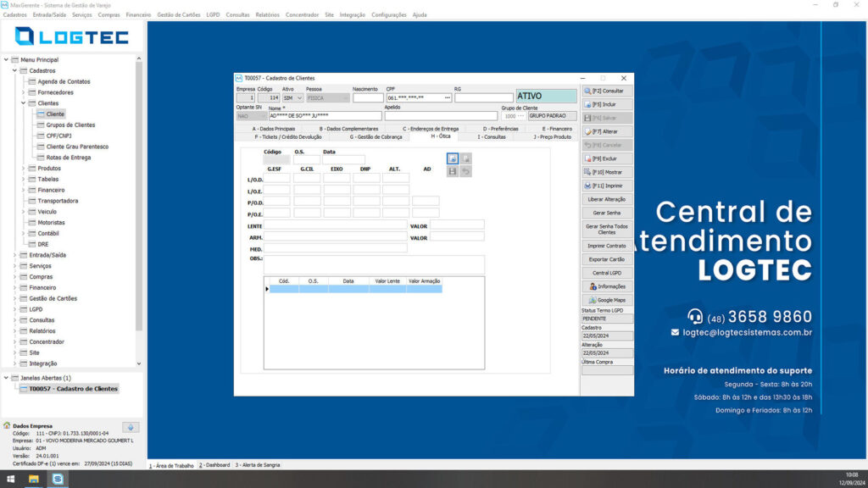Click the [F5] Incluir button
Image resolution: width=868 pixels, height=488 pixels.
click(x=607, y=104)
